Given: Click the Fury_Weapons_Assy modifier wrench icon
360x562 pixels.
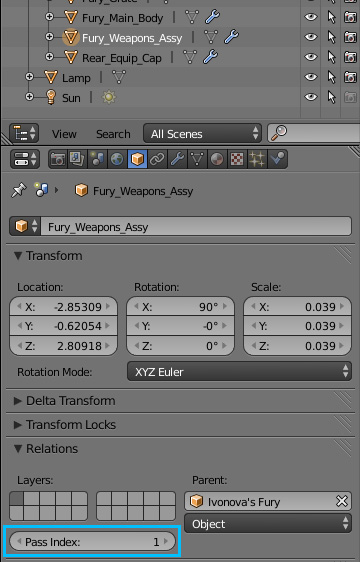Looking at the screenshot, I should click(231, 37).
